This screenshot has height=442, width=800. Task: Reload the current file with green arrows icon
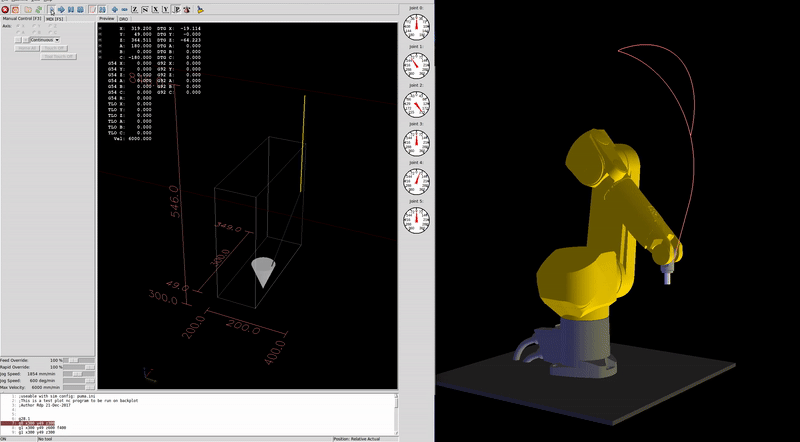coord(39,10)
